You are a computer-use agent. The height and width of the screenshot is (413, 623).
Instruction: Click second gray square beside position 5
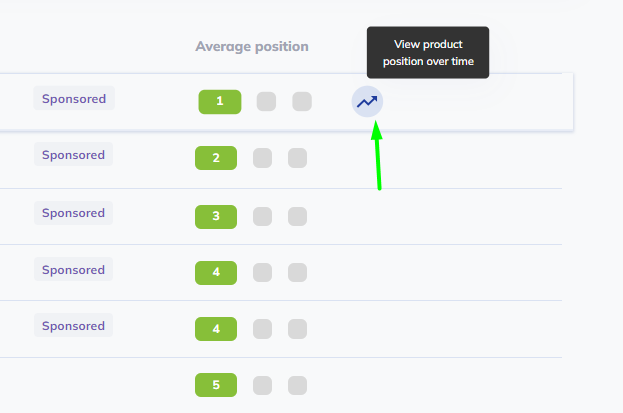(x=297, y=385)
